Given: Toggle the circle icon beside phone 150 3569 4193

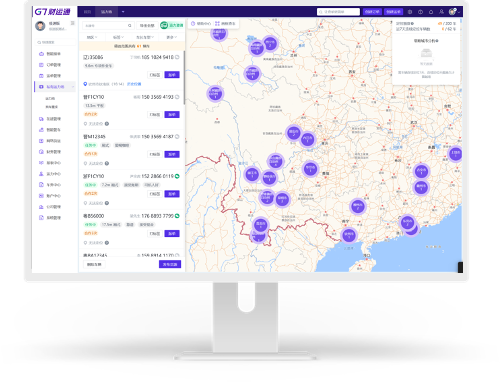Looking at the screenshot, I should point(177,97).
